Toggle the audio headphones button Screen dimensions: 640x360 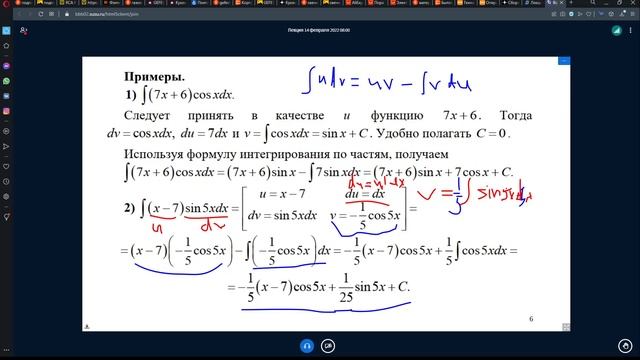coord(307,346)
